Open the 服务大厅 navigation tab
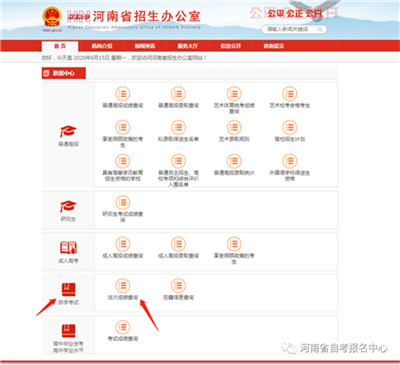400x365 pixels. click(x=188, y=46)
